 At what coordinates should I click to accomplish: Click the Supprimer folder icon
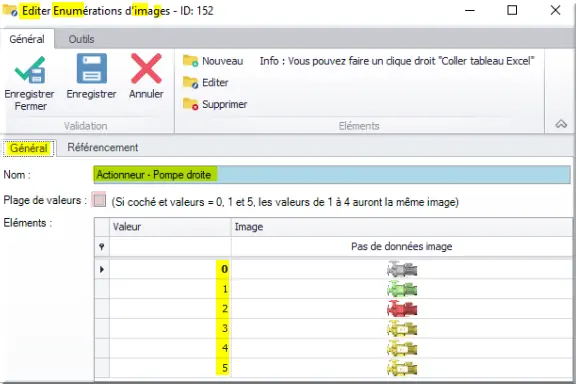point(190,104)
